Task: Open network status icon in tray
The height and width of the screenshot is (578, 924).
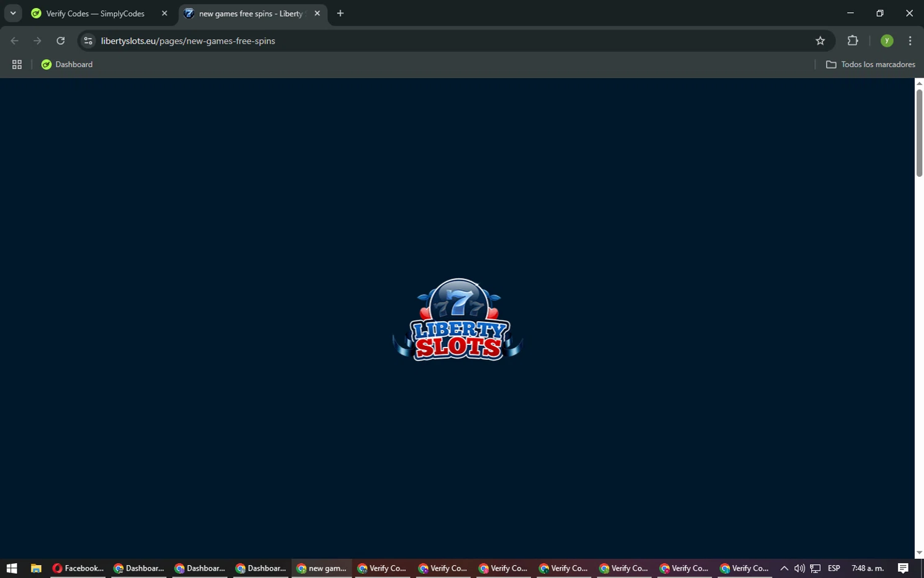Action: 816,568
